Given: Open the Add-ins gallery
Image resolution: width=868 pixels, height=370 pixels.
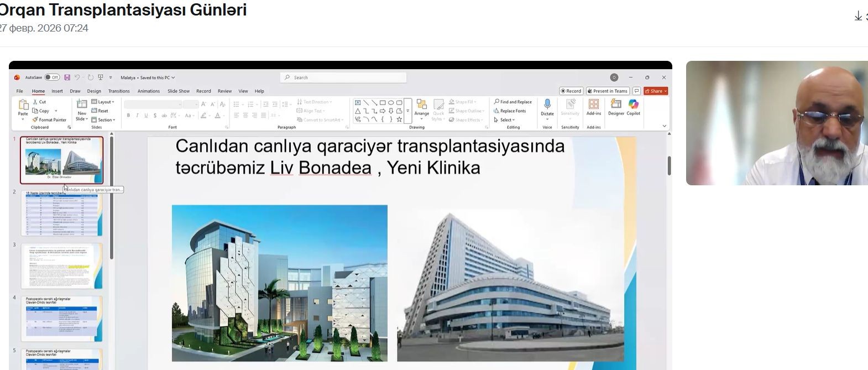Looking at the screenshot, I should [594, 106].
